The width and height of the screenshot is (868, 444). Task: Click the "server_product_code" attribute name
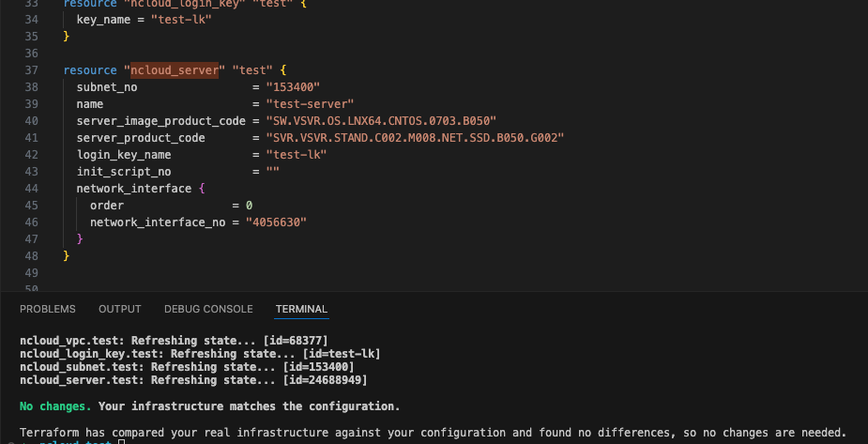click(141, 138)
